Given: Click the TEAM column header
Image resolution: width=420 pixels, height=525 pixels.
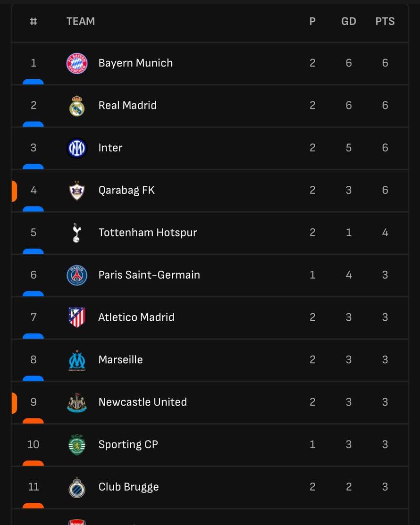Looking at the screenshot, I should pos(81,21).
